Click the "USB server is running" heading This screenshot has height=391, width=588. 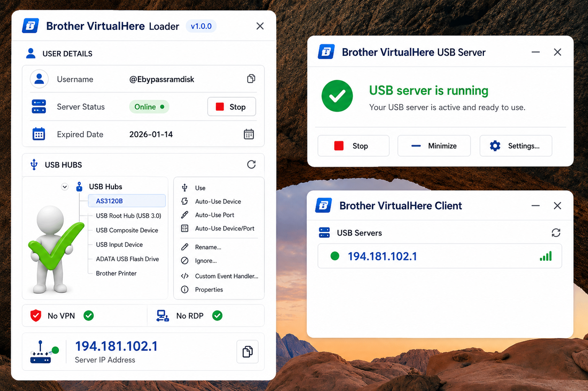pyautogui.click(x=429, y=91)
